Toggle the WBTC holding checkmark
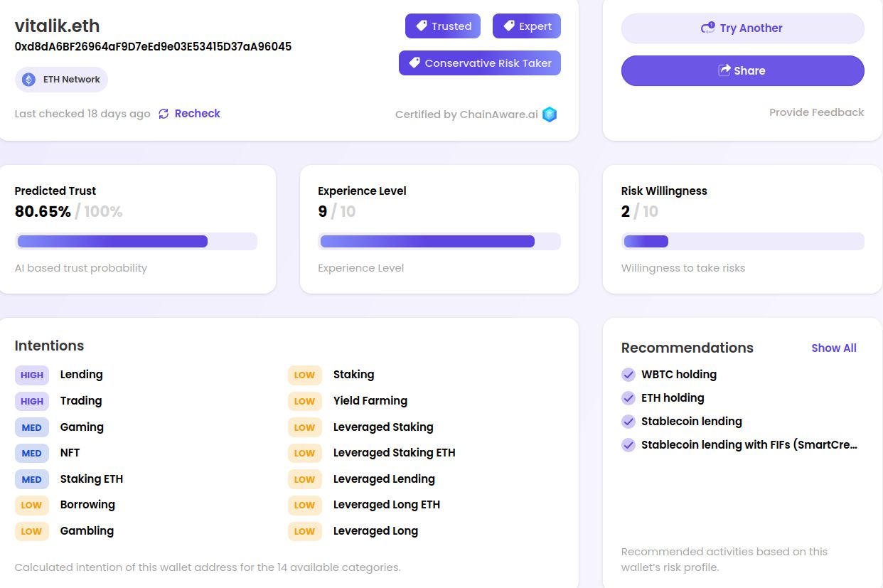 pos(628,375)
